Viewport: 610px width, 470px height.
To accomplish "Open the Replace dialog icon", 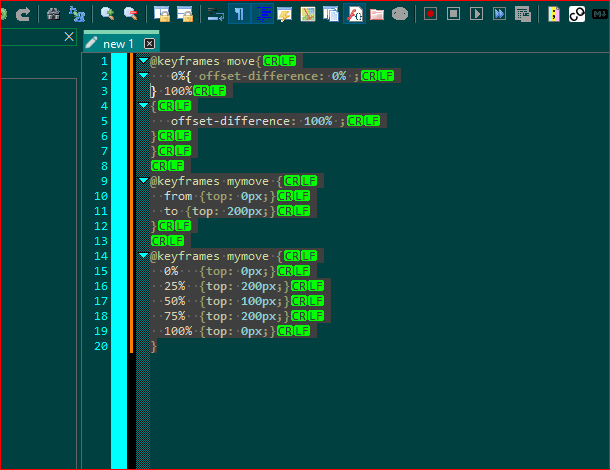I will pos(77,14).
